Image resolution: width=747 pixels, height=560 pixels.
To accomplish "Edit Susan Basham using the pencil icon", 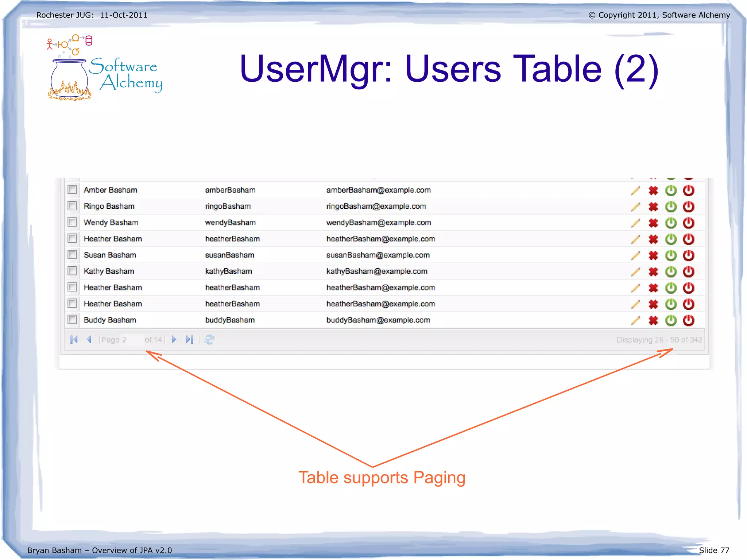I will (x=635, y=255).
